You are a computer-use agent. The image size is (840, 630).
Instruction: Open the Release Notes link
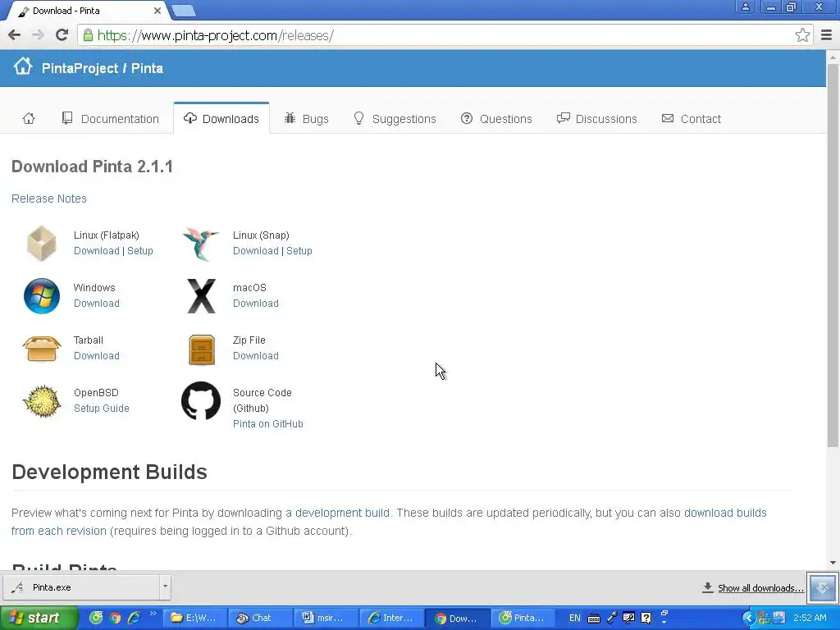pyautogui.click(x=48, y=199)
